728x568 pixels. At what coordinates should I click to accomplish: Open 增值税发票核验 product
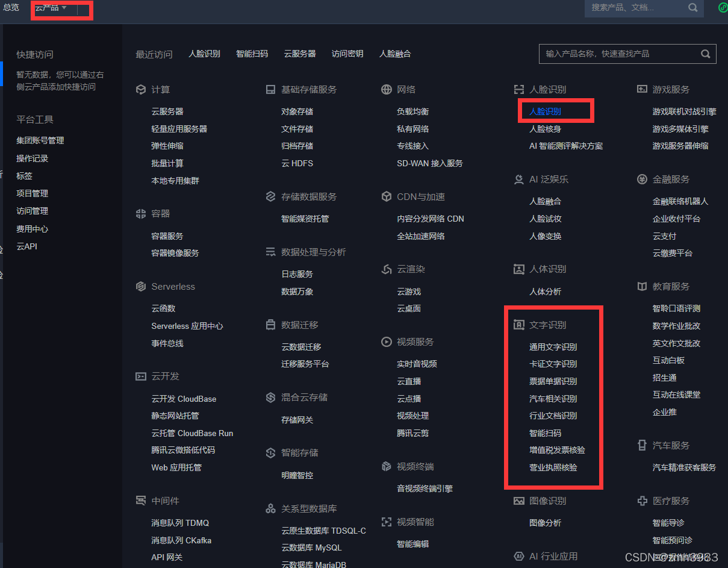(x=558, y=450)
